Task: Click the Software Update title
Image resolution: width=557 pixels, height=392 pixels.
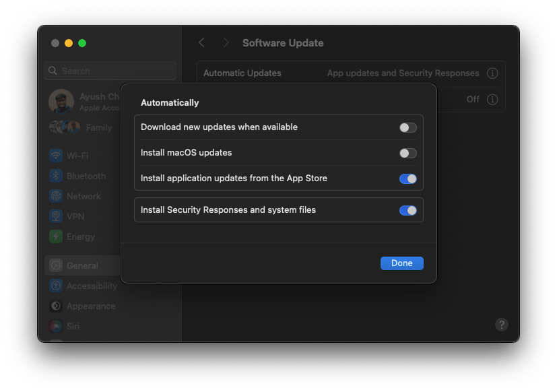Action: click(283, 43)
